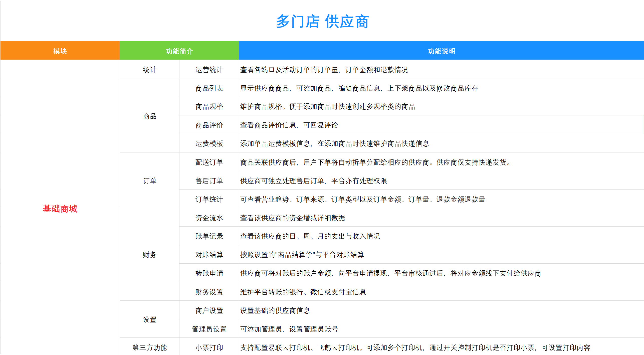
Task: Select the 财务 category cell
Action: click(x=149, y=255)
